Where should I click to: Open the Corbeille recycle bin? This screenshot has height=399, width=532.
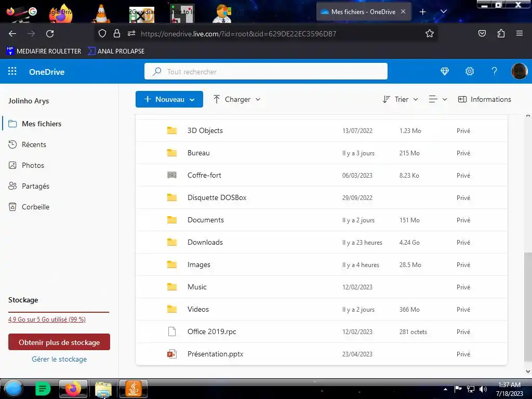click(x=35, y=207)
